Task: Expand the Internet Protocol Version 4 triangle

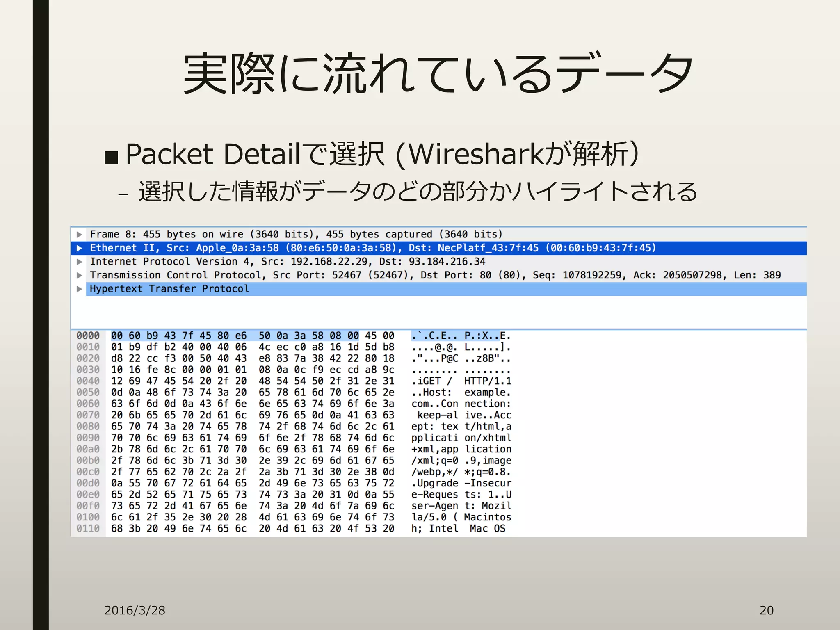Action: point(80,262)
